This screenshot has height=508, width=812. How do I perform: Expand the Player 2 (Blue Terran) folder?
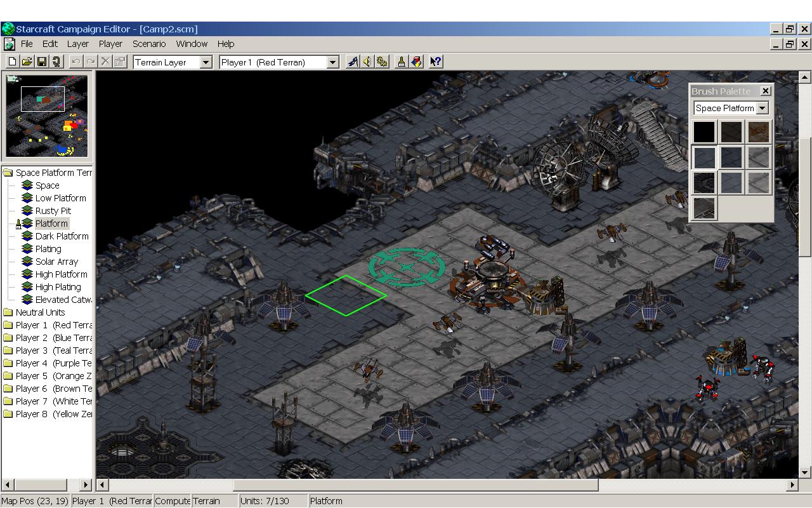click(8, 338)
